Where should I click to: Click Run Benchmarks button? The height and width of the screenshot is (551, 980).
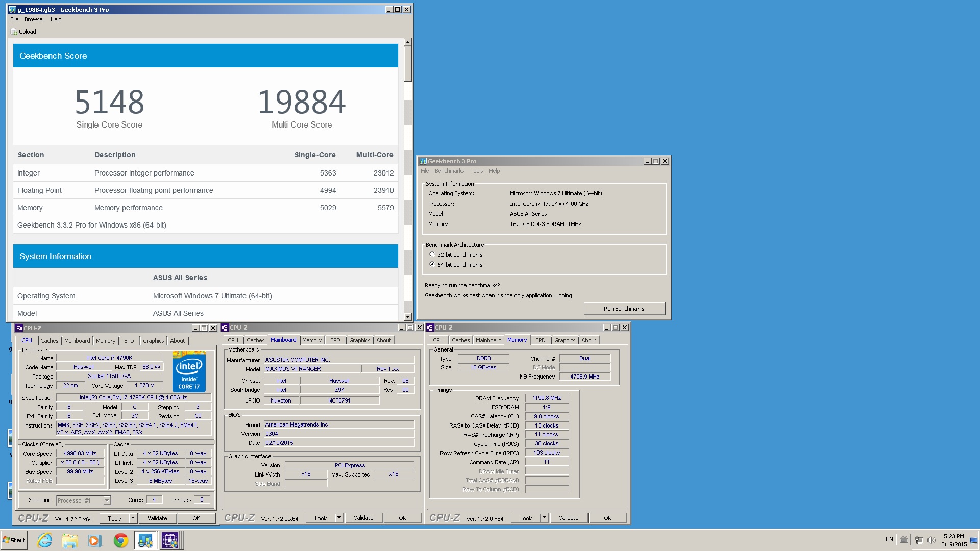[624, 309]
